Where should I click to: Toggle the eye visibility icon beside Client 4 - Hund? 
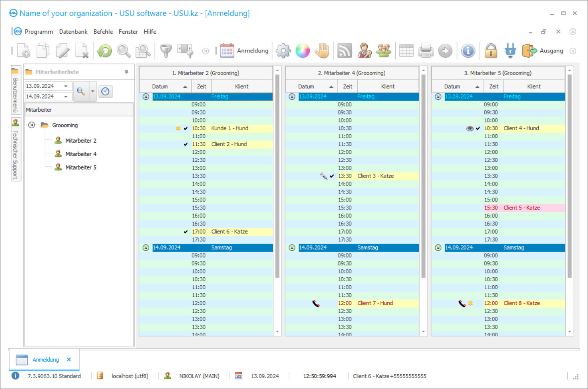470,128
